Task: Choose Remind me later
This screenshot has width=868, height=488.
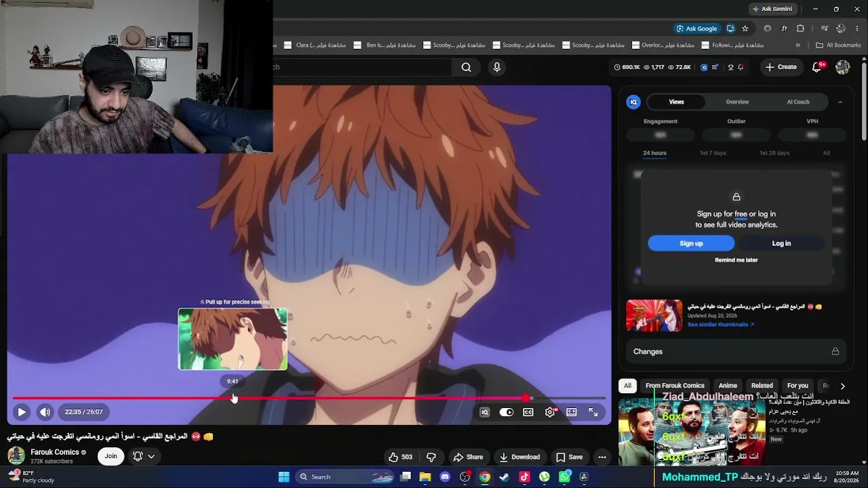Action: click(736, 260)
